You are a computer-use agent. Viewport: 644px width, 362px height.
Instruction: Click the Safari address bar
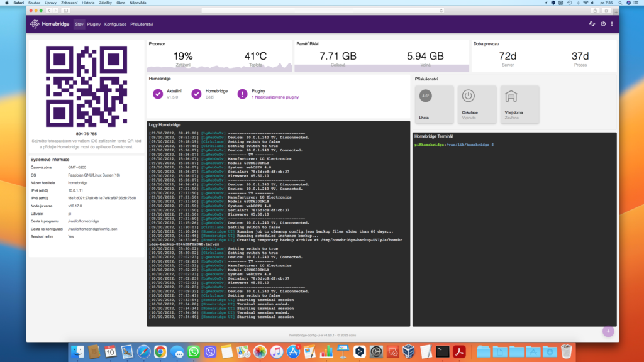(323, 11)
